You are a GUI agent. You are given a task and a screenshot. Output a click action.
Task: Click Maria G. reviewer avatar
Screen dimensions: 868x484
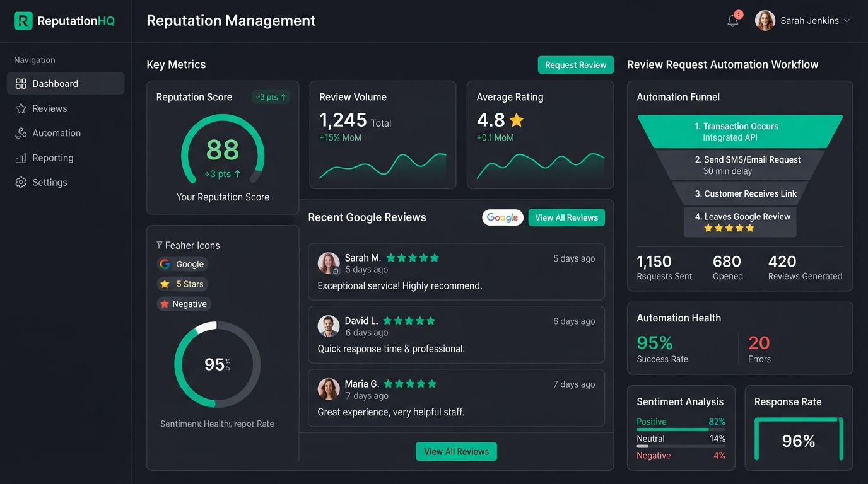point(329,389)
